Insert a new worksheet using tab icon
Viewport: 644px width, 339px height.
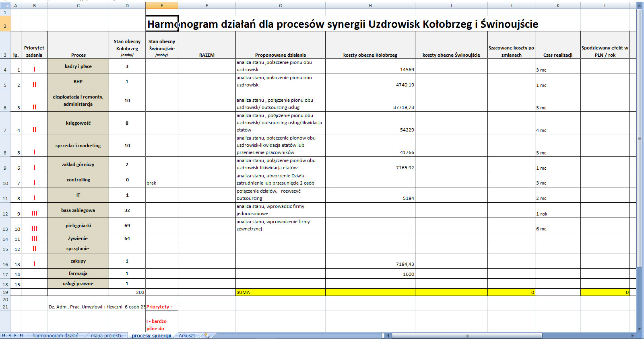click(x=207, y=335)
